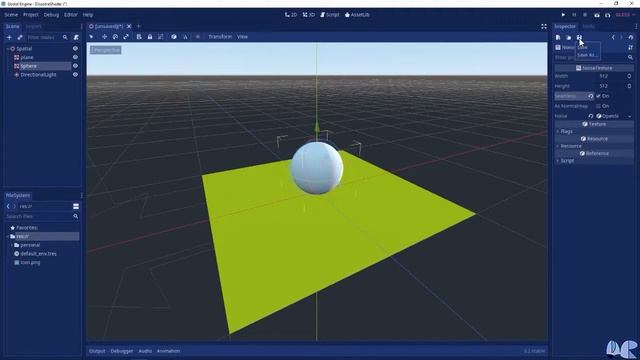Toggle visibility of Spatial node
The height and width of the screenshot is (360, 640).
tap(75, 49)
